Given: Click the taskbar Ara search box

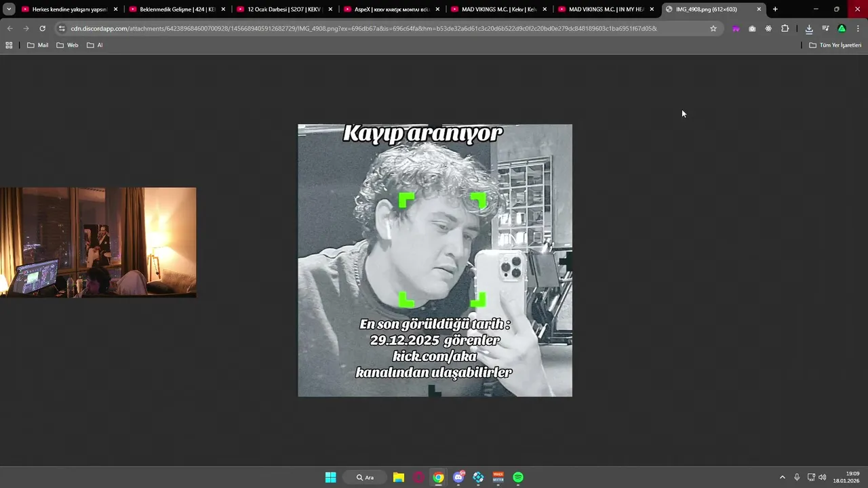Looking at the screenshot, I should [365, 477].
